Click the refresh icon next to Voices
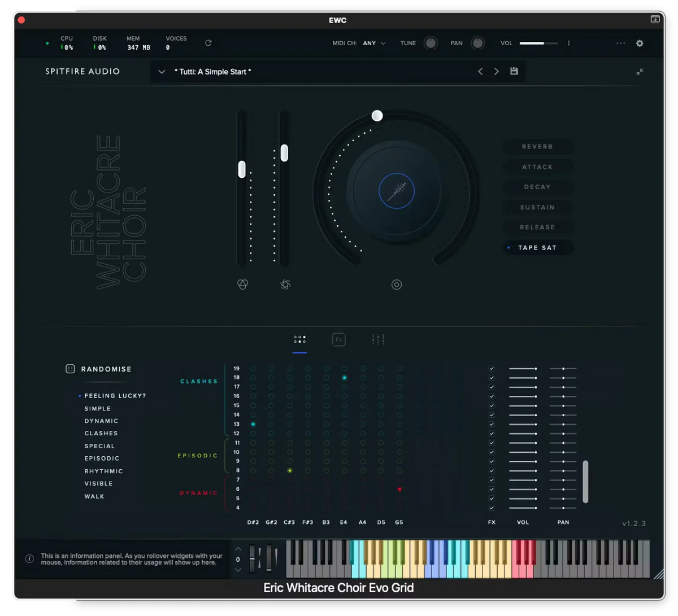The width and height of the screenshot is (678, 616). point(208,43)
